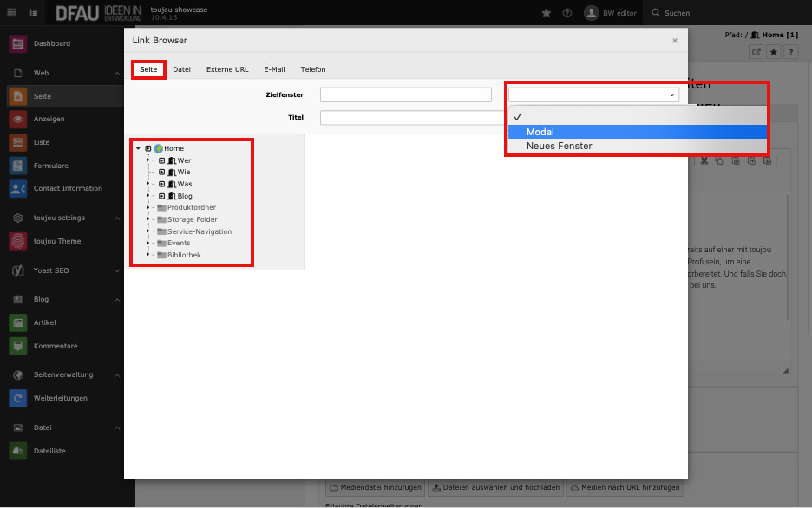Open the Liste module icon
This screenshot has width=812, height=508.
click(x=17, y=142)
